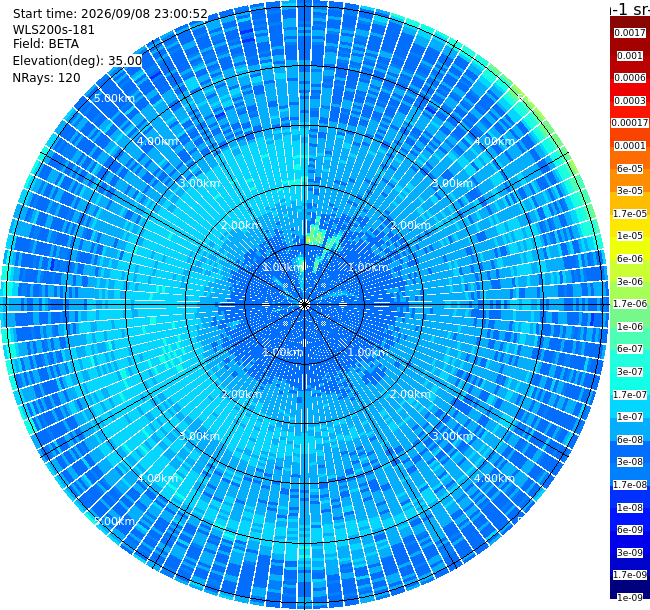
Task: Click the 0.0001 orange colorbar label
Action: pyautogui.click(x=630, y=146)
